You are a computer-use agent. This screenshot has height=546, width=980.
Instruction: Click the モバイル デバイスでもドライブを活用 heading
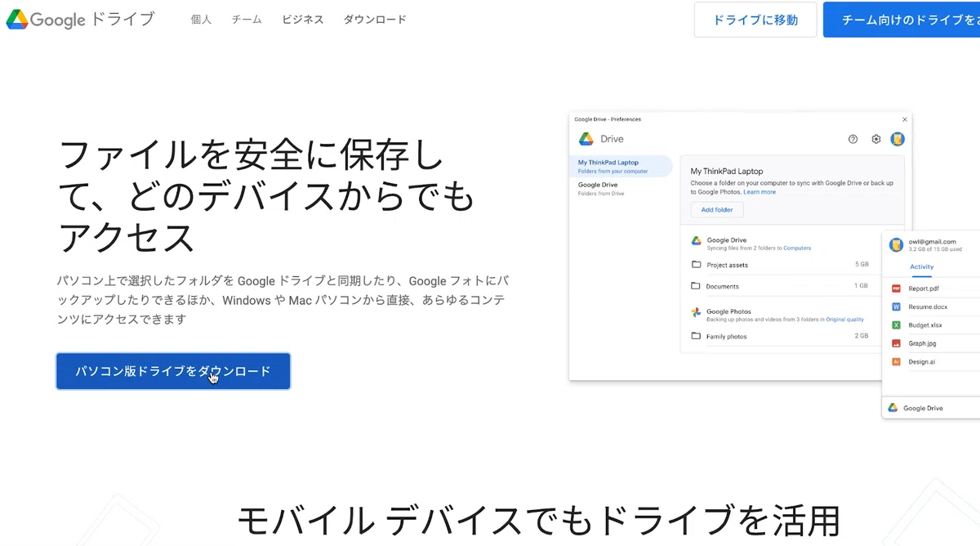538,521
